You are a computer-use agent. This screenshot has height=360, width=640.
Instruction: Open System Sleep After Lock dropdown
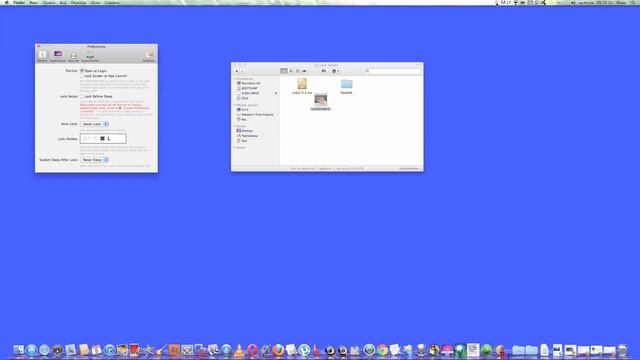tap(94, 160)
